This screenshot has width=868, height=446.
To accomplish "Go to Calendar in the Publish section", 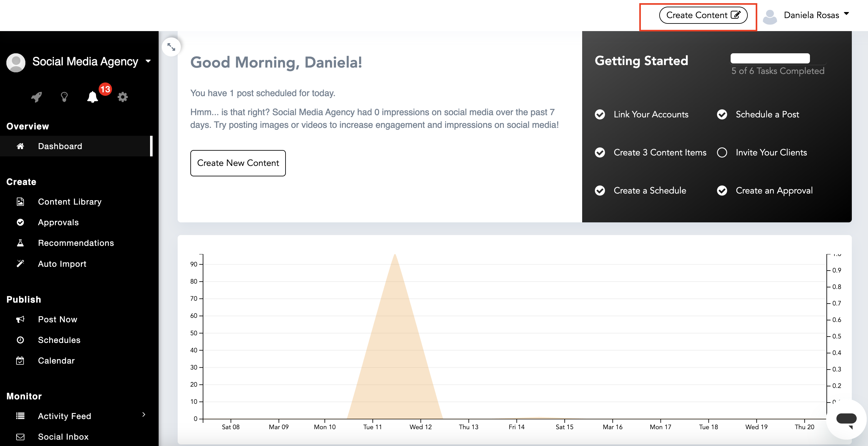I will [x=56, y=360].
